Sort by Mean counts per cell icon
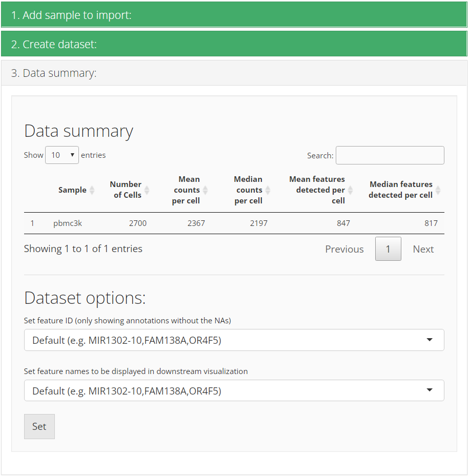The image size is (468, 476). click(205, 190)
